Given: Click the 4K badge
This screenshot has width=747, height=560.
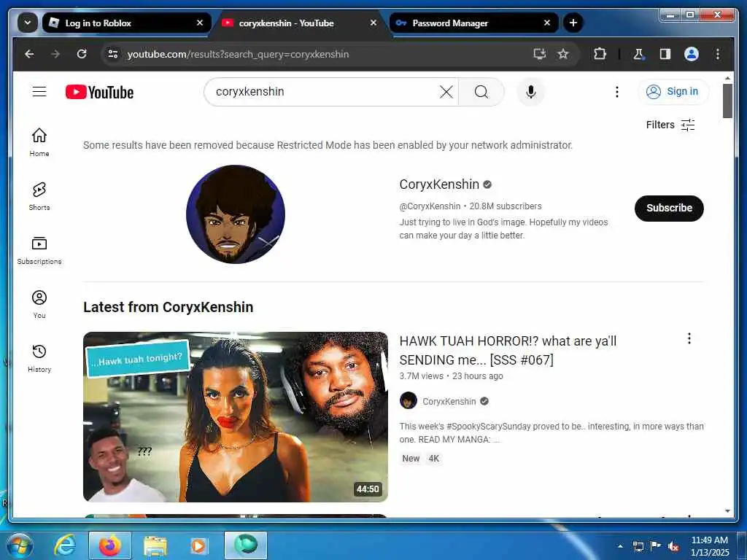Looking at the screenshot, I should click(433, 459).
